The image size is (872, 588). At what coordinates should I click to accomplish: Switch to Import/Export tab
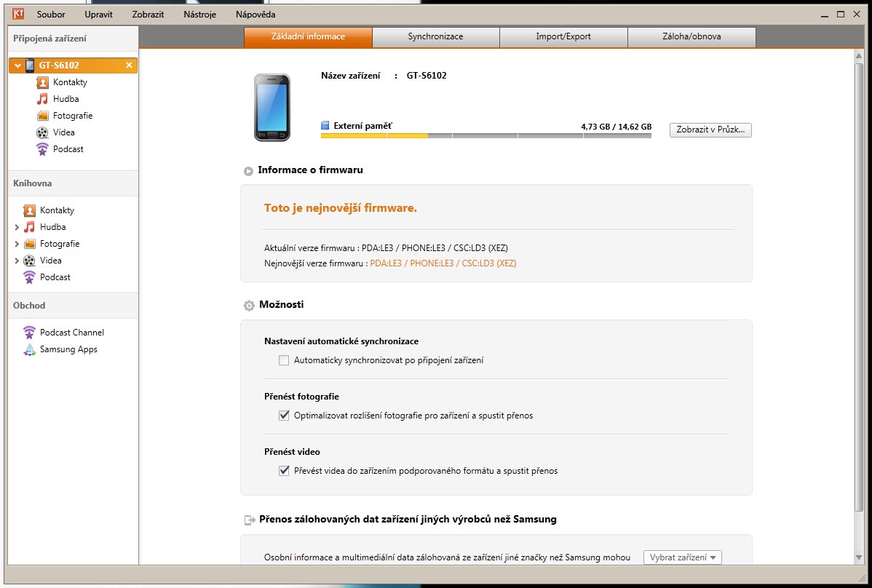[x=563, y=36]
